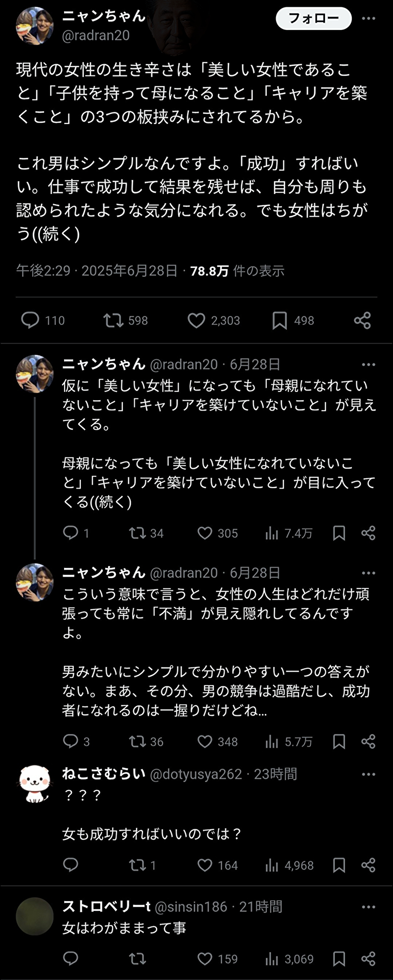Bookmark the main post with 498 bookmarks
This screenshot has width=393, height=980.
tap(279, 320)
